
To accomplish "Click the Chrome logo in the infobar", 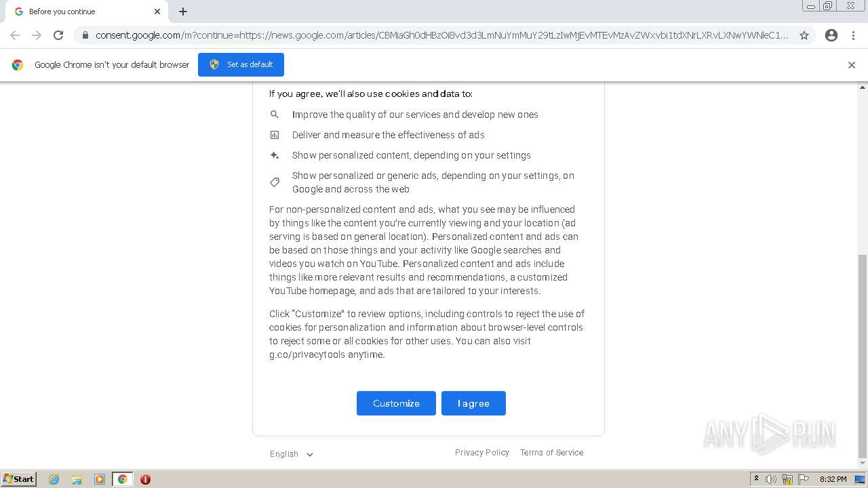I will [x=18, y=65].
